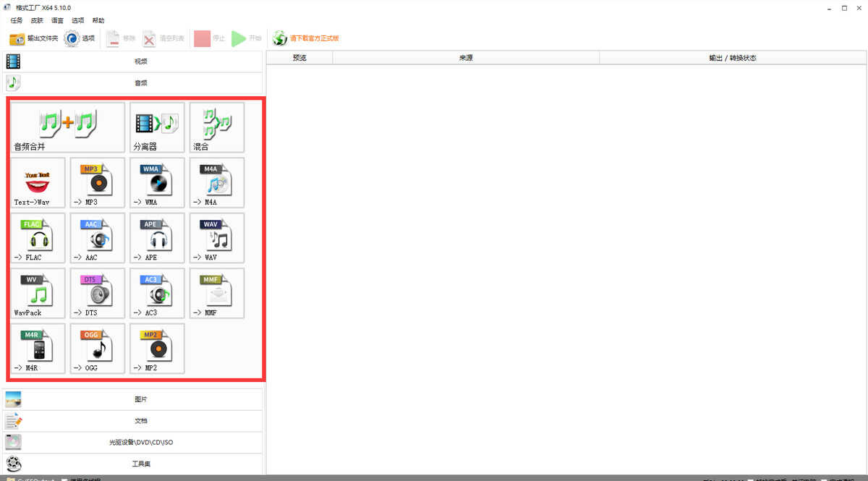Choose the -> MP3 converter icon
The width and height of the screenshot is (868, 481).
97,183
